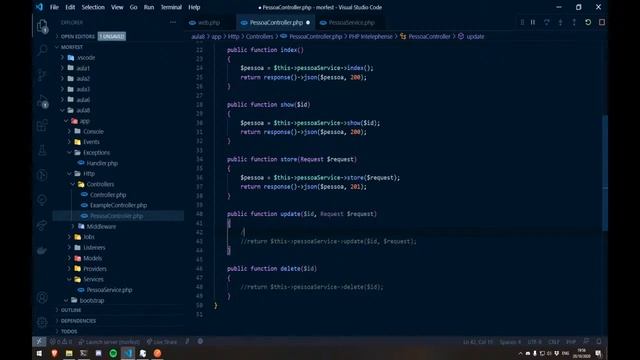Screen dimensions: 640x360
Task: Open the Run menu
Action: coord(149,7)
